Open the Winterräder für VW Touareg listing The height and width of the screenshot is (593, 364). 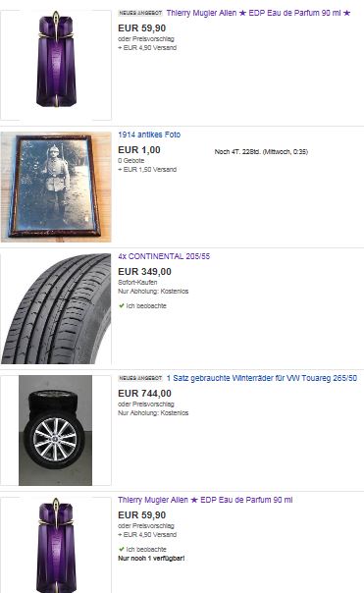point(262,378)
